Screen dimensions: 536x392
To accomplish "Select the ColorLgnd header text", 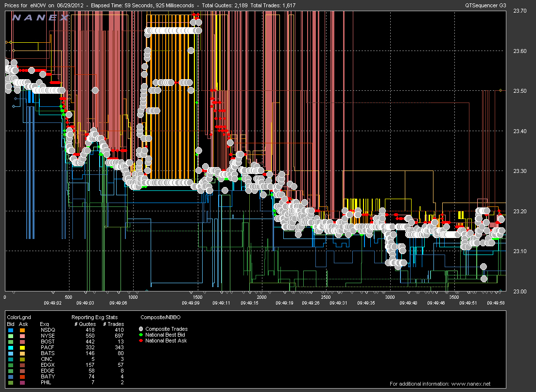I will point(19,318).
